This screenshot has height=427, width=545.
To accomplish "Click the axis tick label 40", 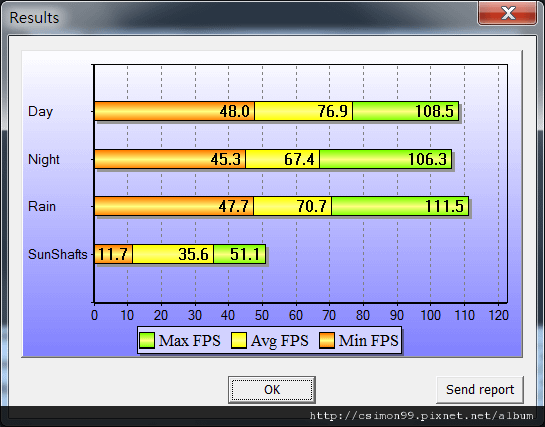I will 228,315.
